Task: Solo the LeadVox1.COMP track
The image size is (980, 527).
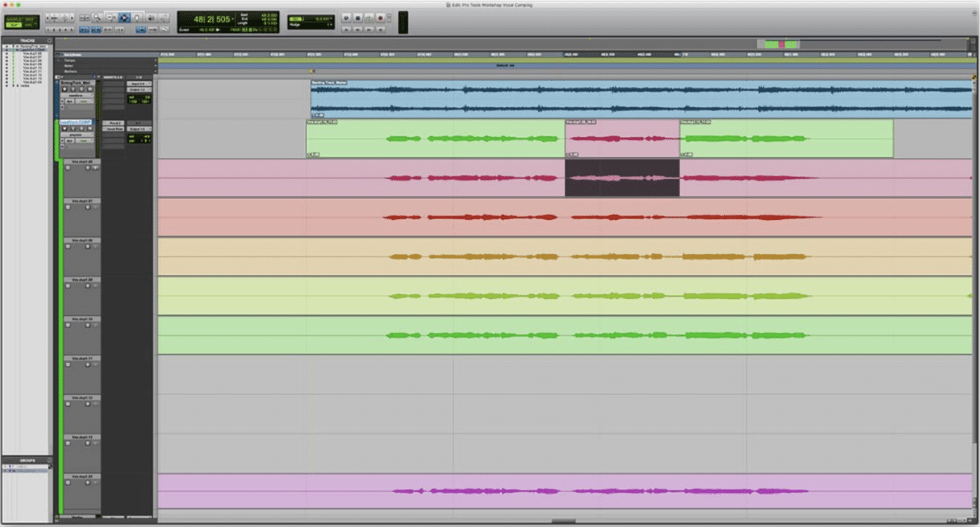Action: [x=82, y=128]
